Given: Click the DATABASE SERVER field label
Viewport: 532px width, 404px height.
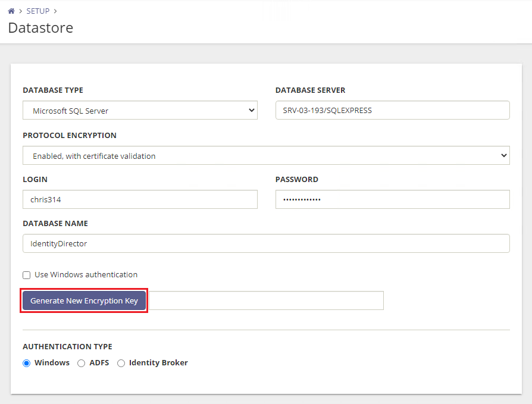Looking at the screenshot, I should [310, 90].
